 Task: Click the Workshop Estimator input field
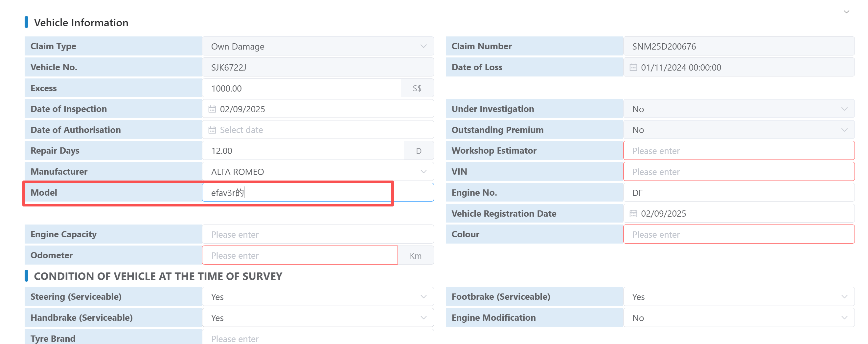click(738, 151)
